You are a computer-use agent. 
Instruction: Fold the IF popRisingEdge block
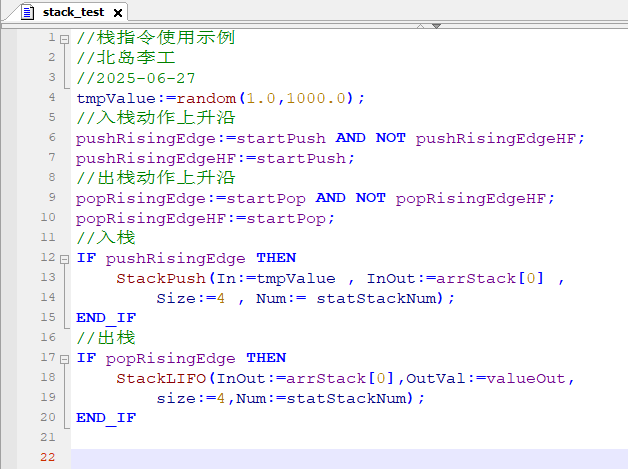click(65, 358)
